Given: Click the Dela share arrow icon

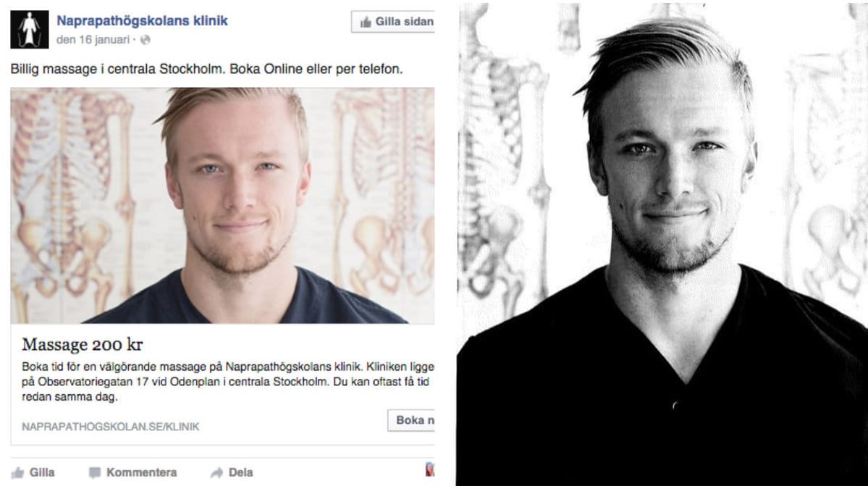Looking at the screenshot, I should tap(216, 472).
